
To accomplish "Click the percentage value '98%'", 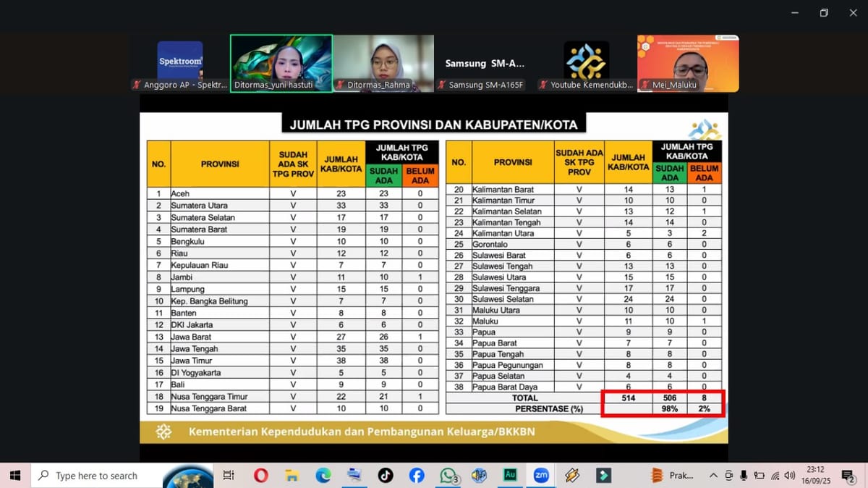I will pyautogui.click(x=670, y=409).
